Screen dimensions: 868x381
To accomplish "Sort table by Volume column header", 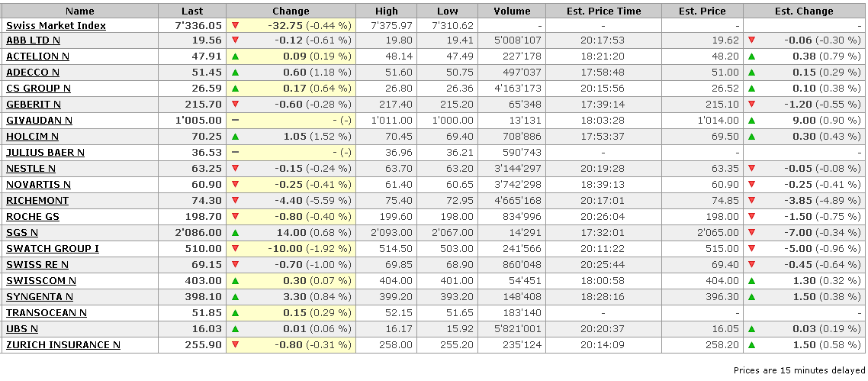I will tap(512, 11).
